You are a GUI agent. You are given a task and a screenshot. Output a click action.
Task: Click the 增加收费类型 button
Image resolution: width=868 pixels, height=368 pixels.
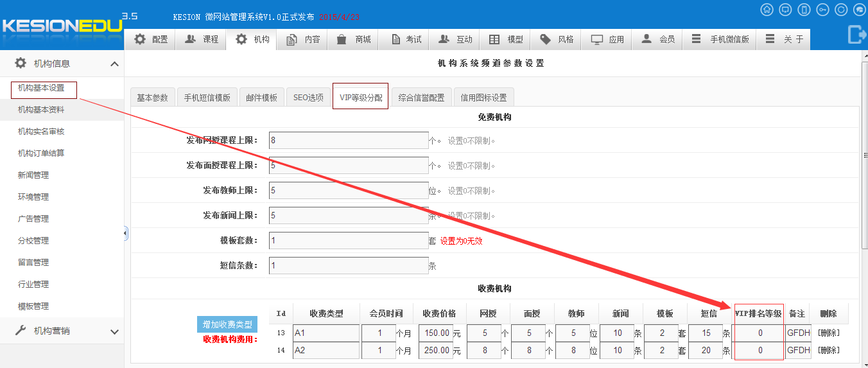(227, 324)
